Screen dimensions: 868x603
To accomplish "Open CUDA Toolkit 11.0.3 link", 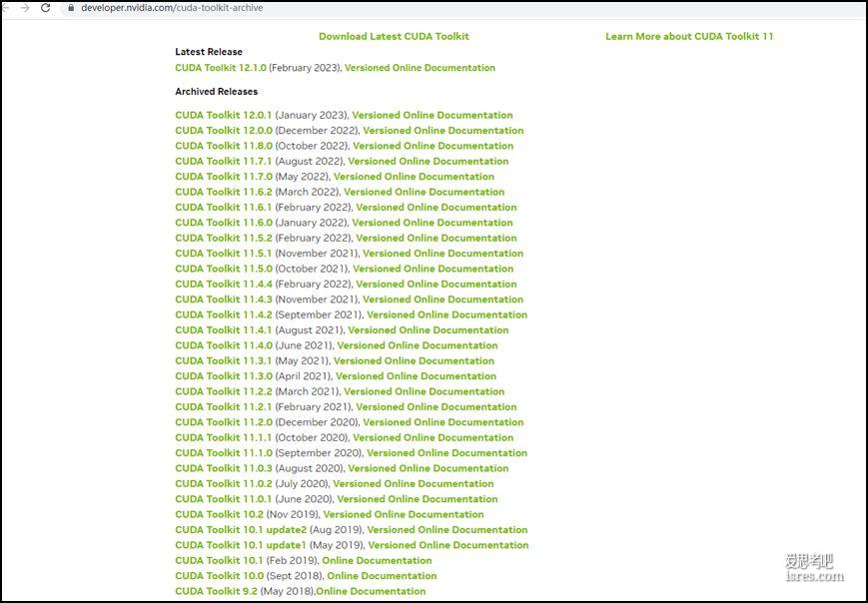I will point(224,468).
